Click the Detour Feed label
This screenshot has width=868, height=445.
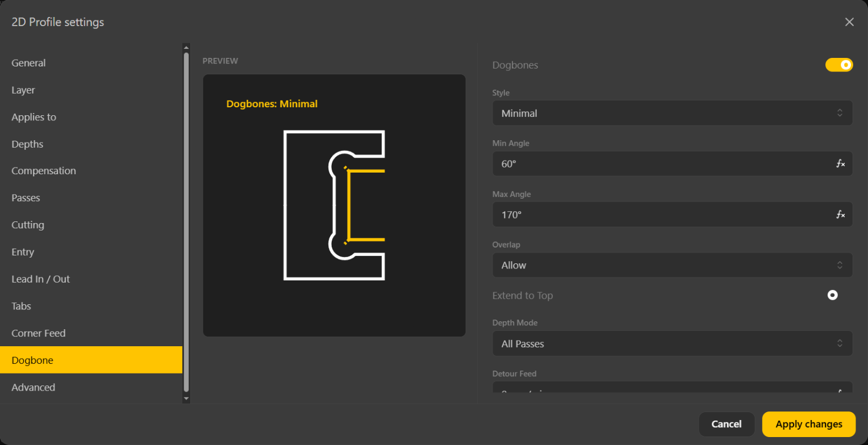(514, 373)
